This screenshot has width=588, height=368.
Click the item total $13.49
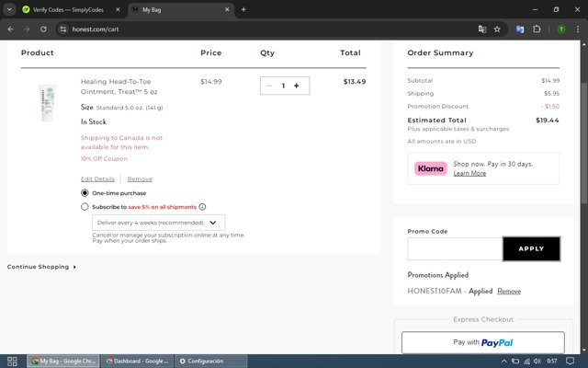point(355,82)
